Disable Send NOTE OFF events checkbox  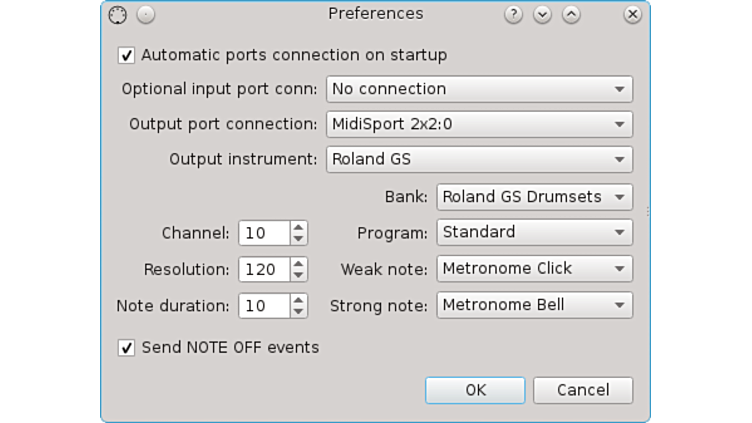click(127, 348)
